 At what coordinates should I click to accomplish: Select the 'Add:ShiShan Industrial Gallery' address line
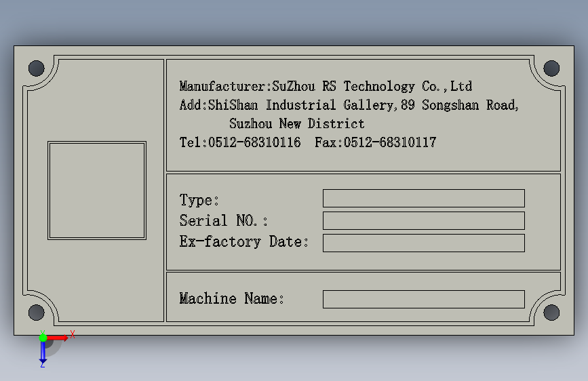pyautogui.click(x=349, y=105)
